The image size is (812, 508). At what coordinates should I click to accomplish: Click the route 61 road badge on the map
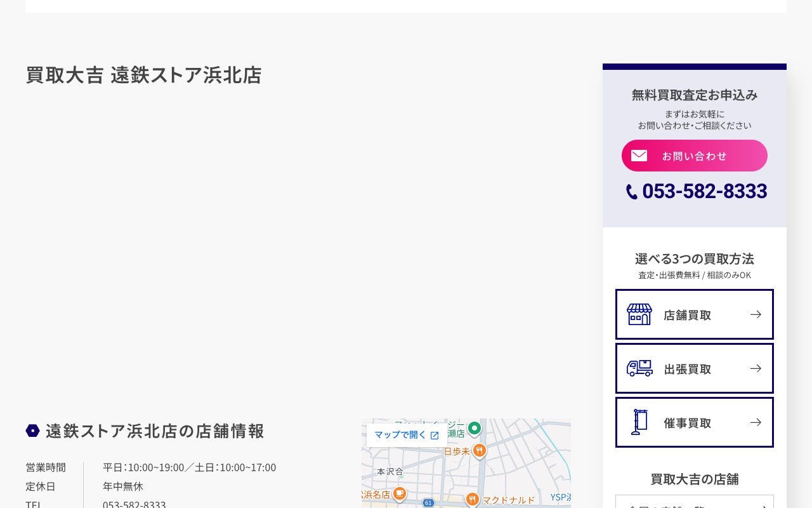(x=428, y=503)
